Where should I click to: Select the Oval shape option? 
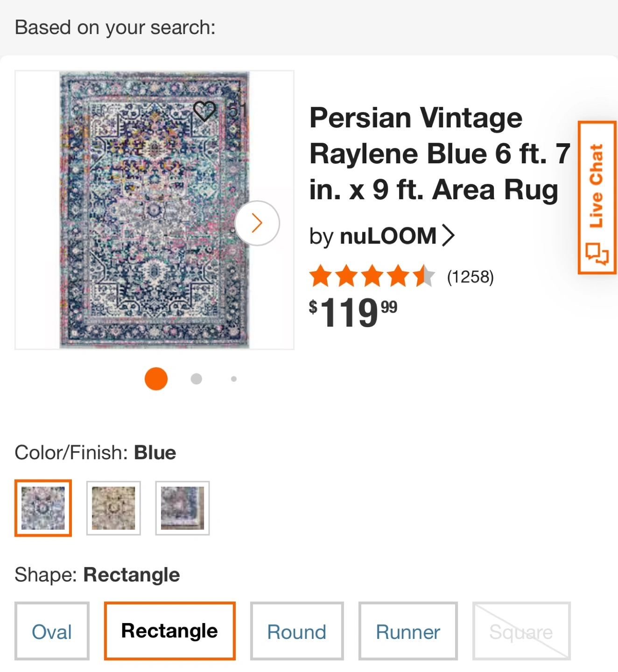click(52, 631)
